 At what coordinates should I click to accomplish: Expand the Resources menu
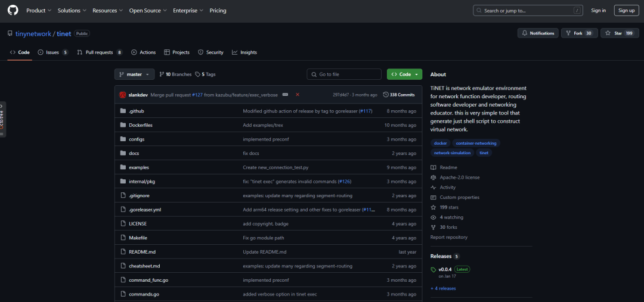[107, 11]
